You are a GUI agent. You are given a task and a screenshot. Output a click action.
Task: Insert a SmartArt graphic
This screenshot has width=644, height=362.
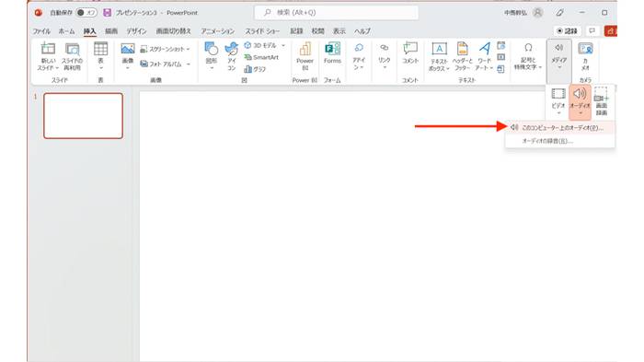point(261,58)
